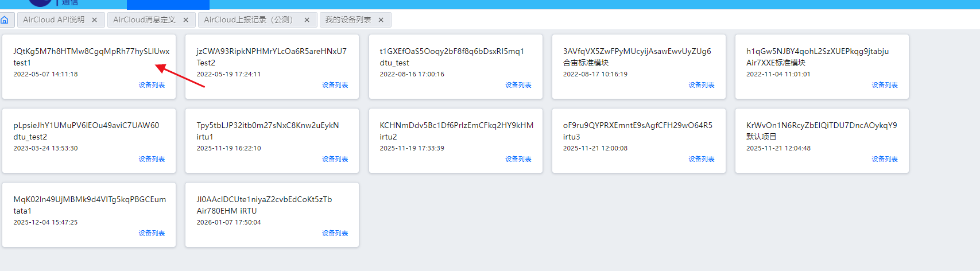Viewport: 980px width, 271px height.
Task: Click the key jzCWA93RipkNPHMrYLcOa6R5areHNxU7
Action: click(272, 51)
